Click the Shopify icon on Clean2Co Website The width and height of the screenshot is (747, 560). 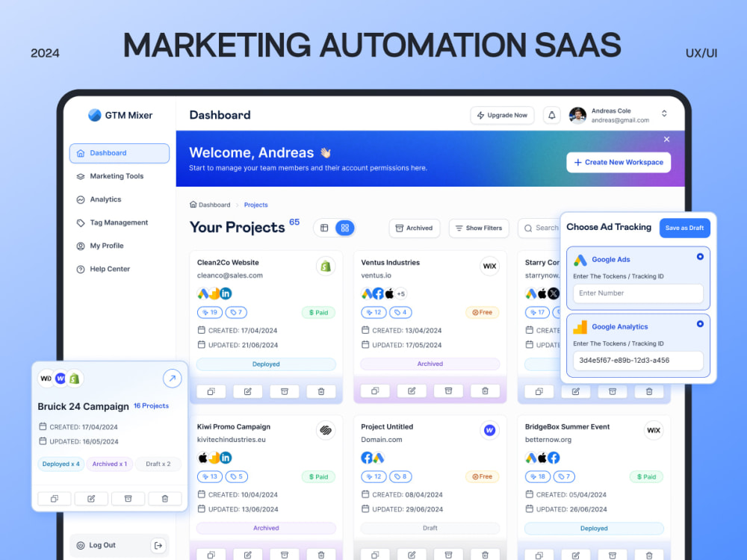[326, 266]
